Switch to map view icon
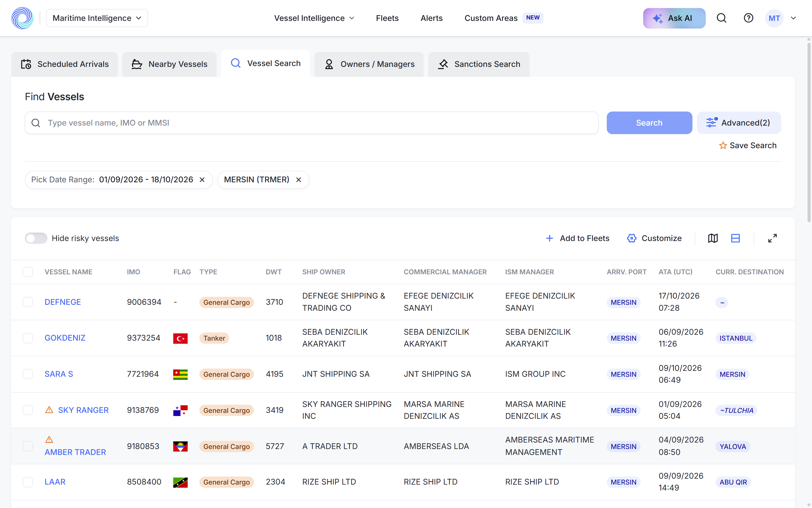Screen dimensions: 812x508 pyautogui.click(x=713, y=238)
